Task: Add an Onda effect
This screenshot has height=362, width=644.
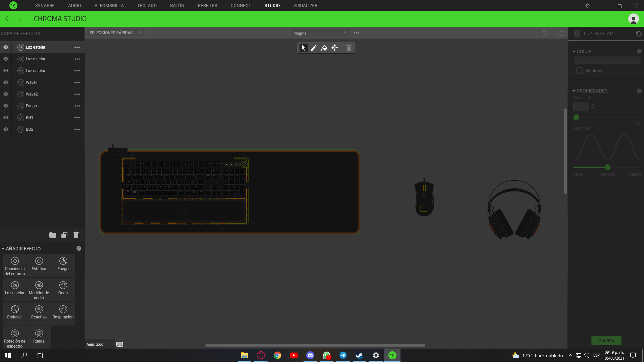Action: click(63, 290)
